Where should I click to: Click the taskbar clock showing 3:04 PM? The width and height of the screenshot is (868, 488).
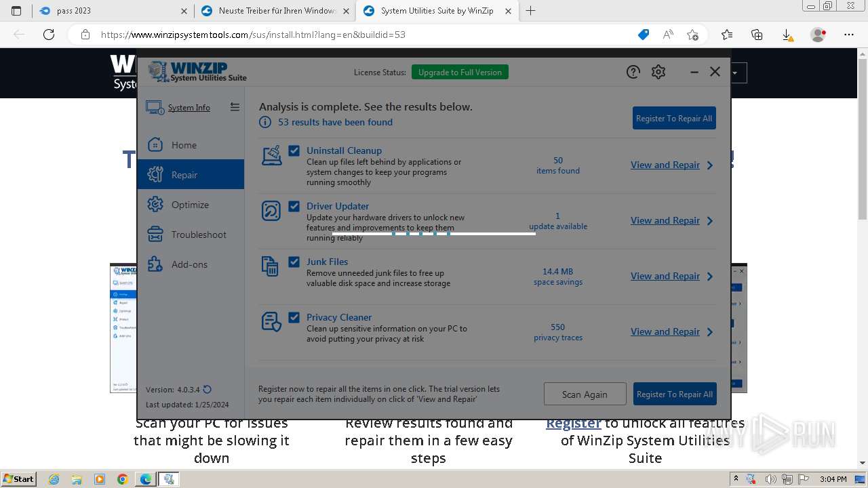833,479
